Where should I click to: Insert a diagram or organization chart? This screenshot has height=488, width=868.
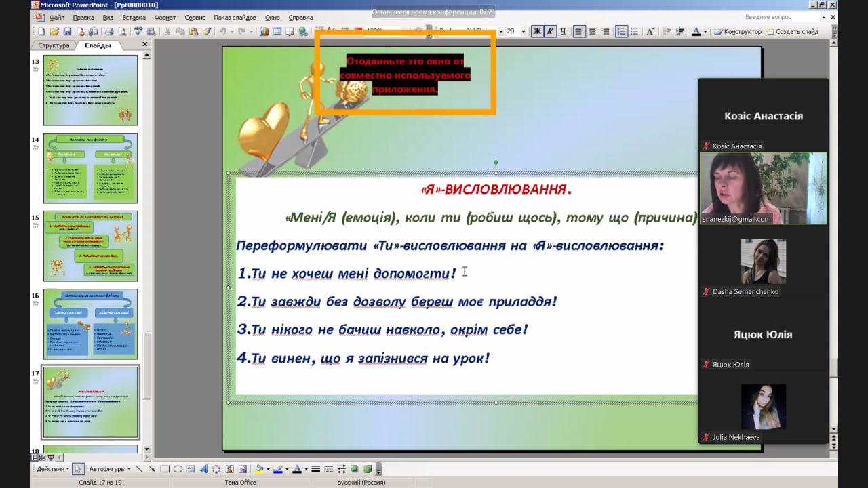click(x=216, y=468)
